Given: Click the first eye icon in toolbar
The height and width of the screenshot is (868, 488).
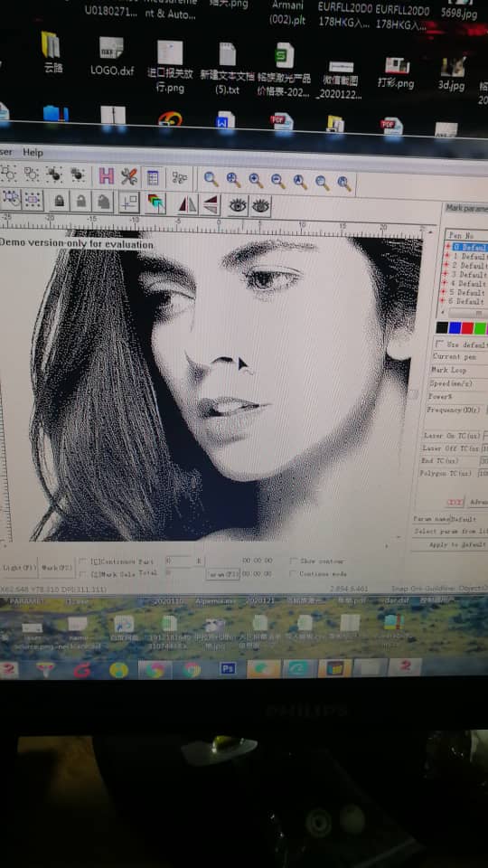Looking at the screenshot, I should pos(238,206).
